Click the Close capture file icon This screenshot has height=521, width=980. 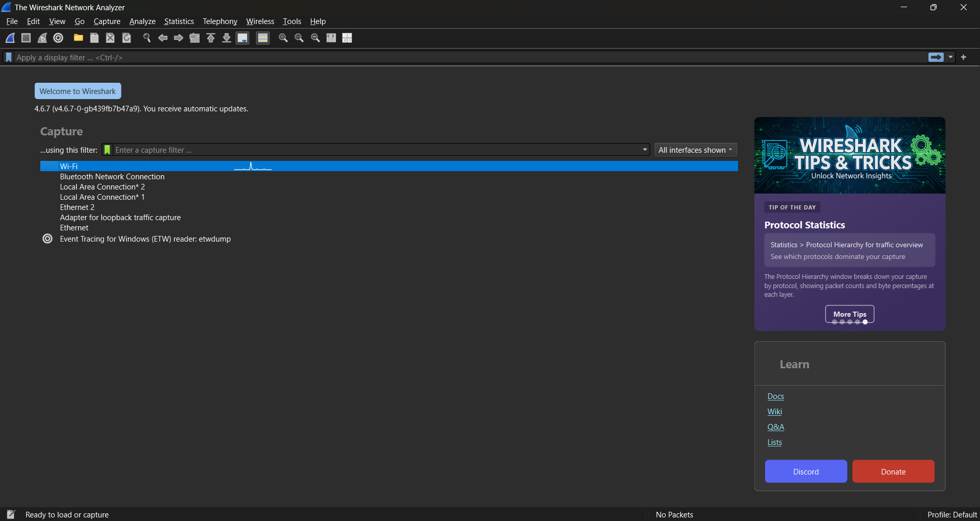[110, 38]
